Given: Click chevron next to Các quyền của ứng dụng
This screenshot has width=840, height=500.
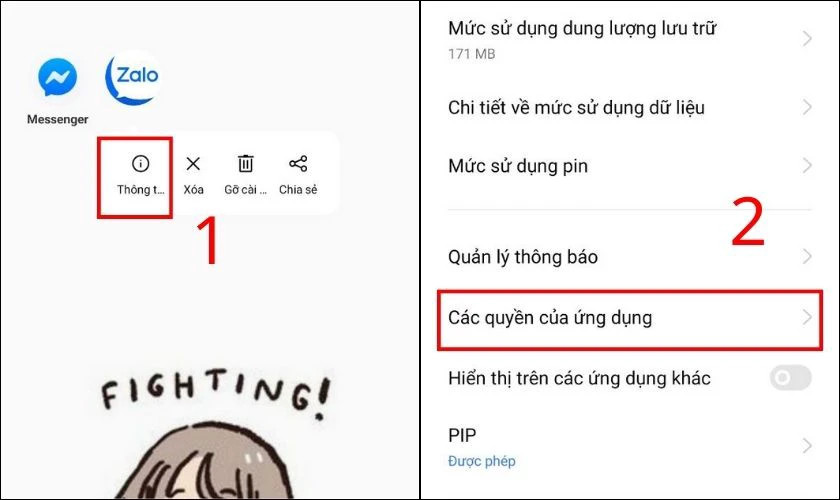Looking at the screenshot, I should click(x=807, y=317).
